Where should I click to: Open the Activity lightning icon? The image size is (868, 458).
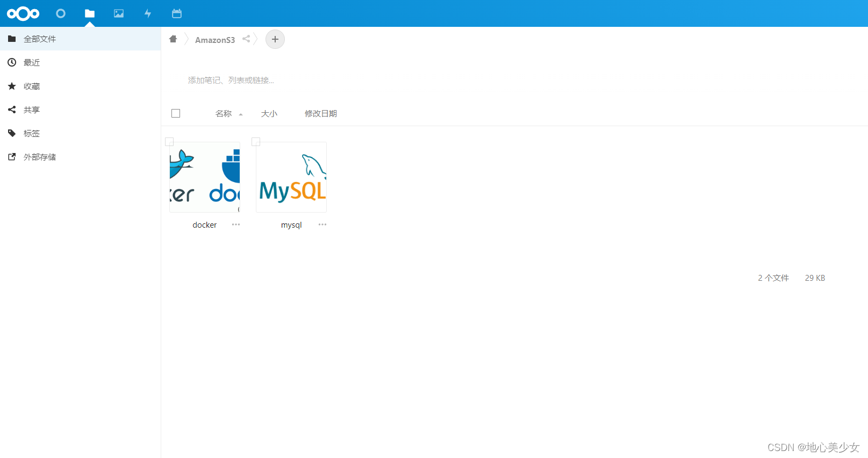point(148,13)
